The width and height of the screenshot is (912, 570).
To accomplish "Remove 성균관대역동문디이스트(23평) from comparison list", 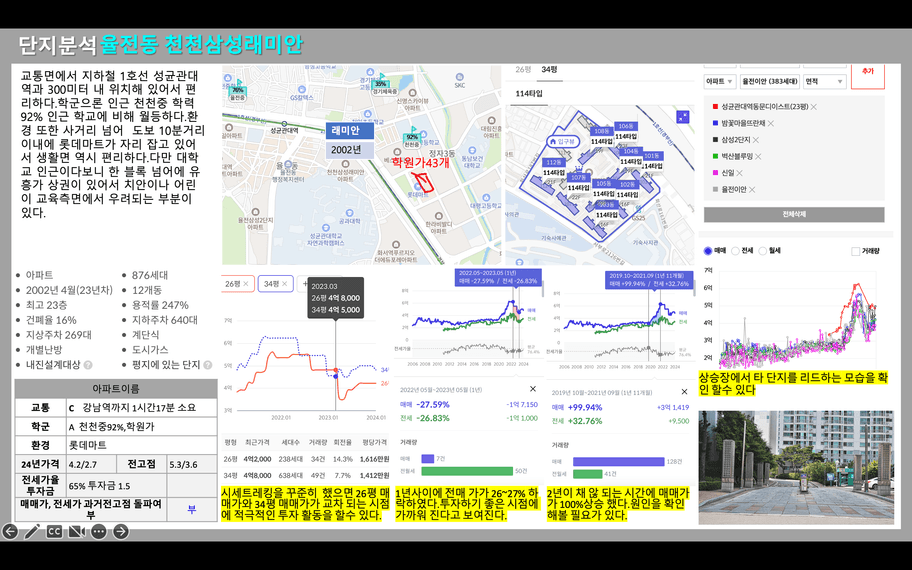I will click(x=814, y=107).
